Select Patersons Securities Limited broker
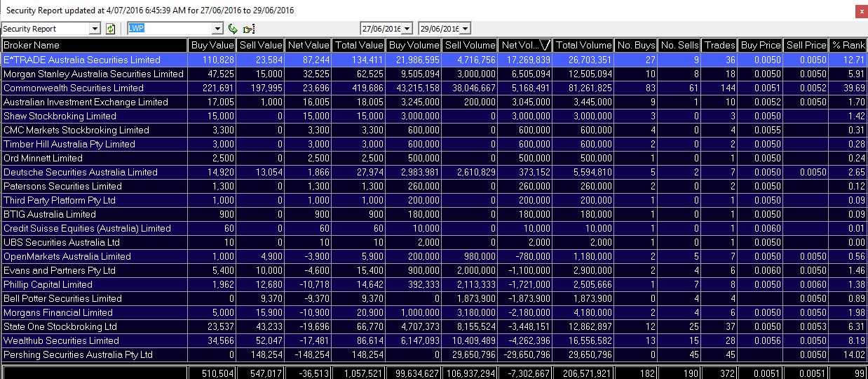868x379 pixels. 62,186
